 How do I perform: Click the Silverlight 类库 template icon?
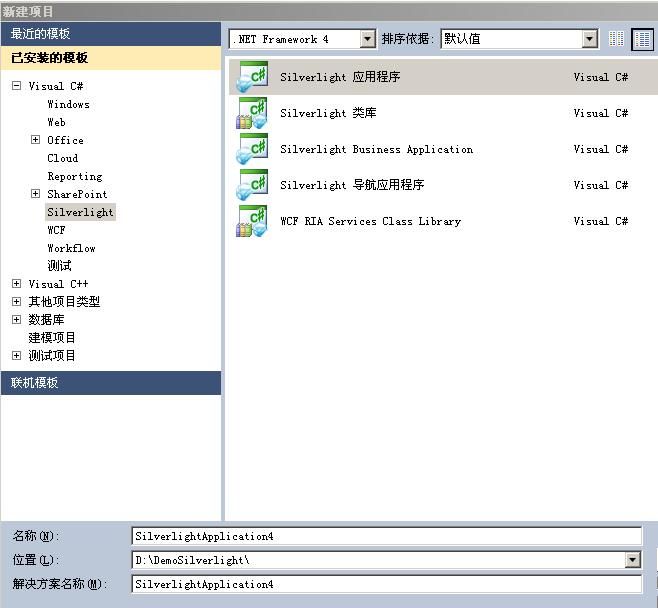252,113
